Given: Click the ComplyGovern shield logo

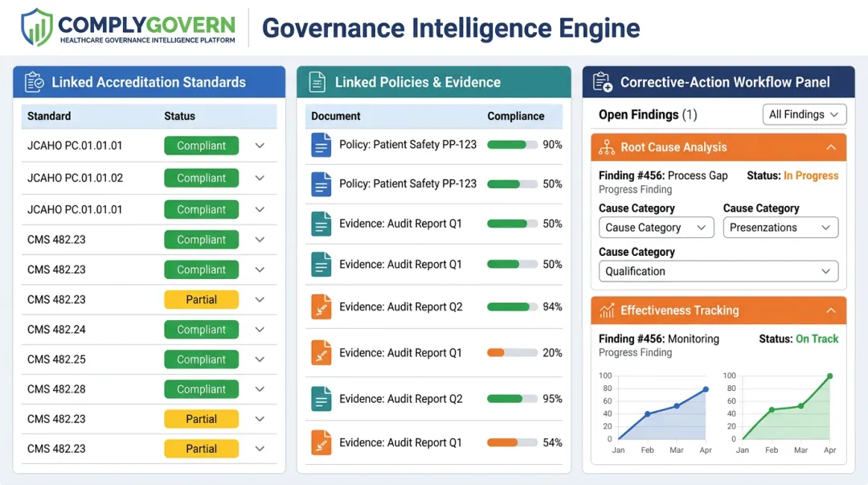Looking at the screenshot, I should [x=36, y=27].
